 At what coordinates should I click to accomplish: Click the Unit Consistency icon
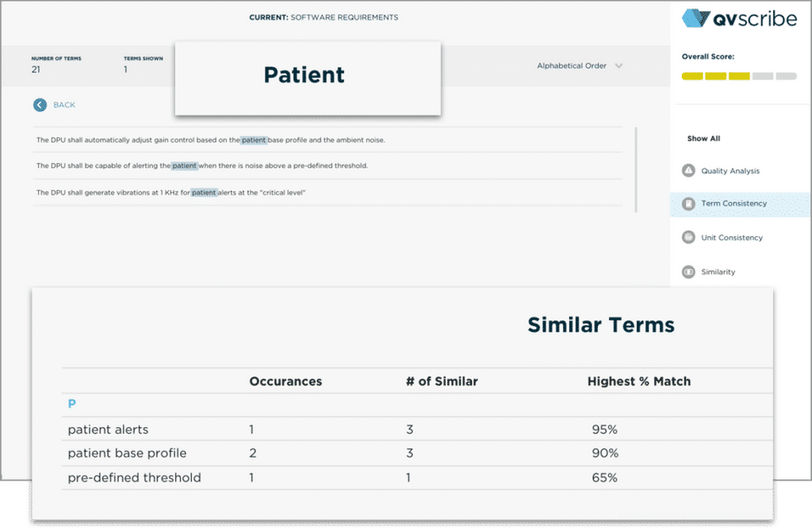click(689, 237)
